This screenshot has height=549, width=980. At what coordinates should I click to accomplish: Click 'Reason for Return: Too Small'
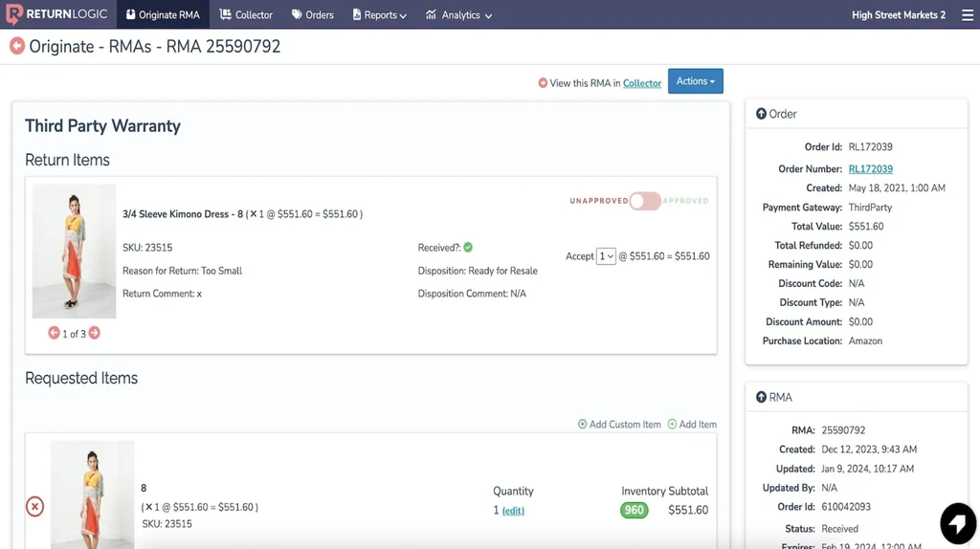pos(182,271)
